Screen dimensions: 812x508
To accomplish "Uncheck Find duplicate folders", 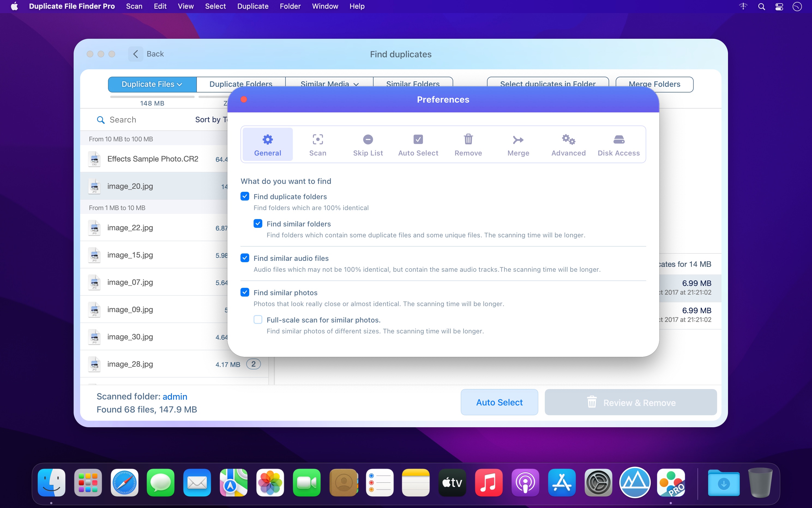I will (245, 196).
